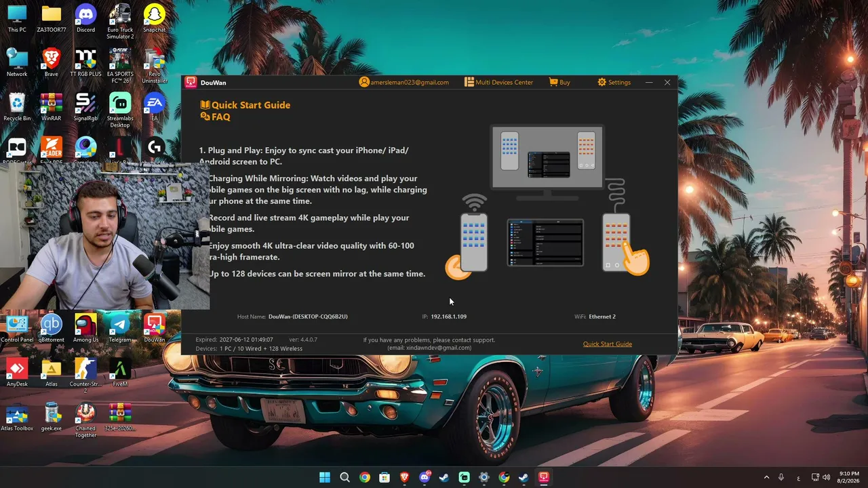The image size is (868, 488).
Task: Click the amersleman023@gmail.com account in DouWan
Action: [x=404, y=82]
